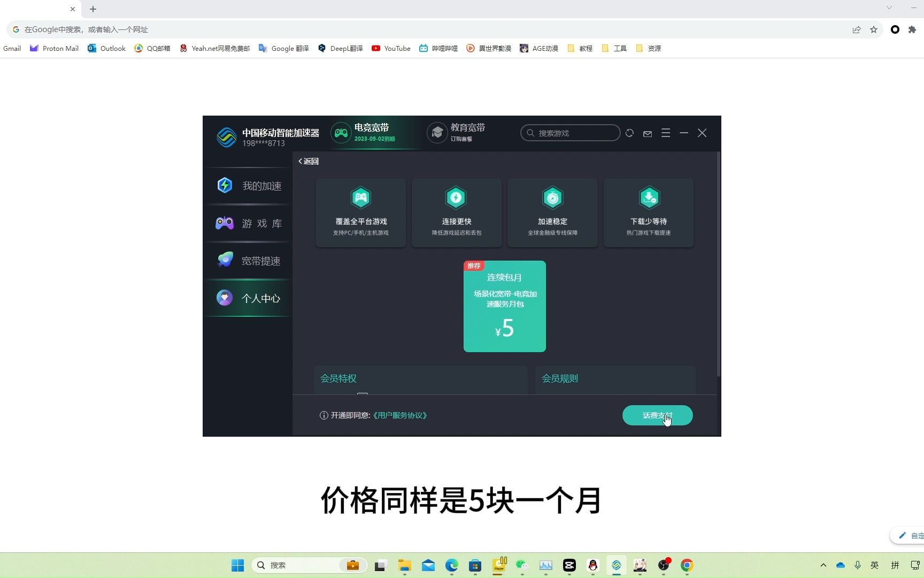The width and height of the screenshot is (924, 578).
Task: Expand the tab search chevron in the title bar
Action: (889, 7)
